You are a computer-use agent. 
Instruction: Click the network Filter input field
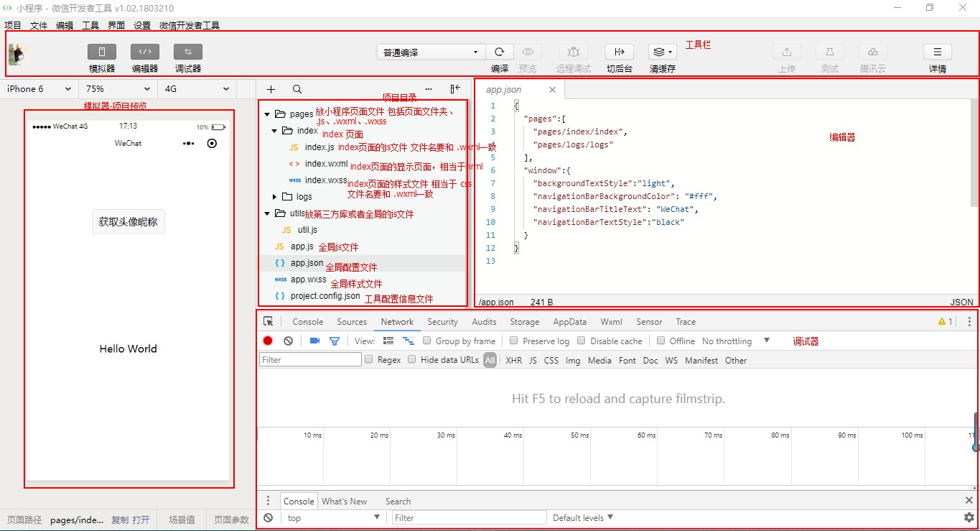pos(310,359)
